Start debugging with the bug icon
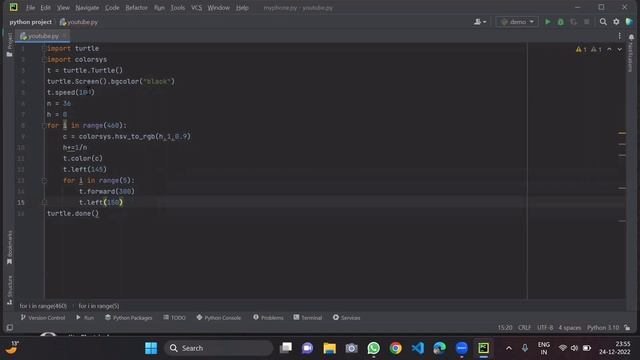 point(561,22)
